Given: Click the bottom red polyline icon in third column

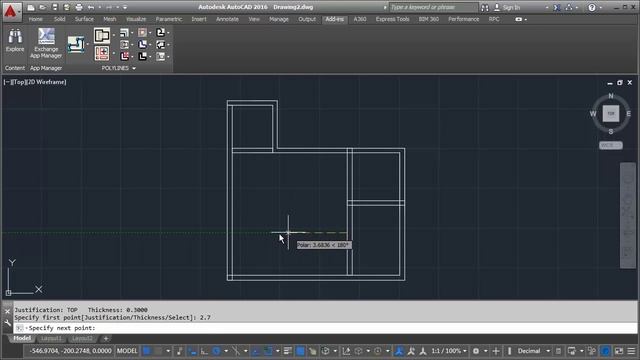Looking at the screenshot, I should click(124, 56).
